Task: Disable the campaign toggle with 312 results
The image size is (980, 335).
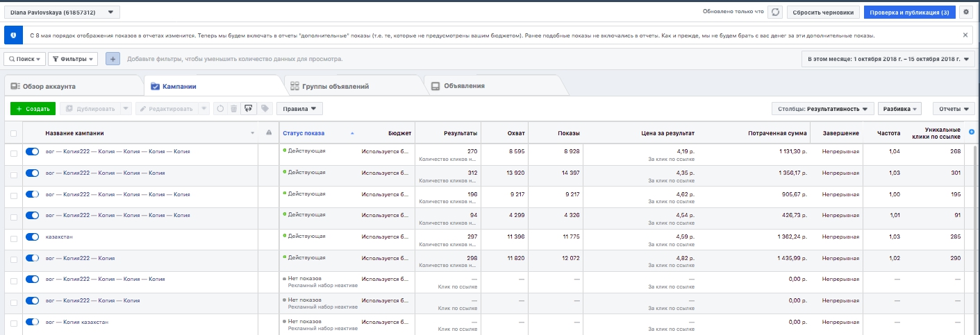Action: [32, 173]
